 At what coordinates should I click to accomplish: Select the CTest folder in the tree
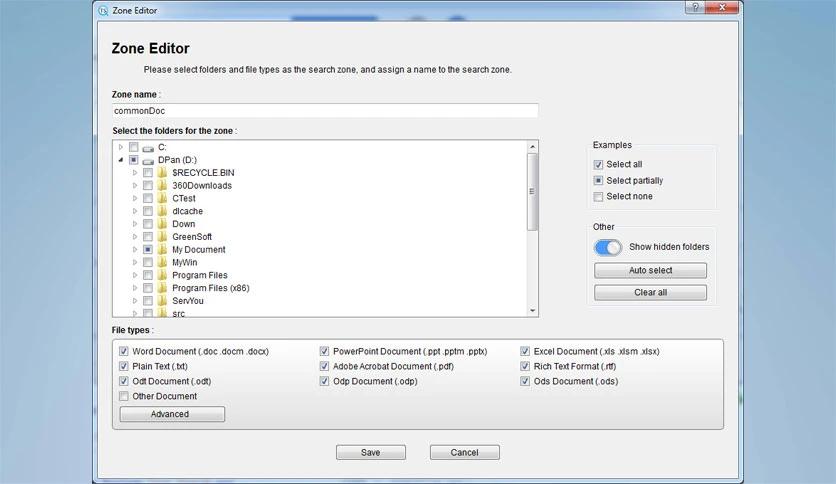point(183,198)
